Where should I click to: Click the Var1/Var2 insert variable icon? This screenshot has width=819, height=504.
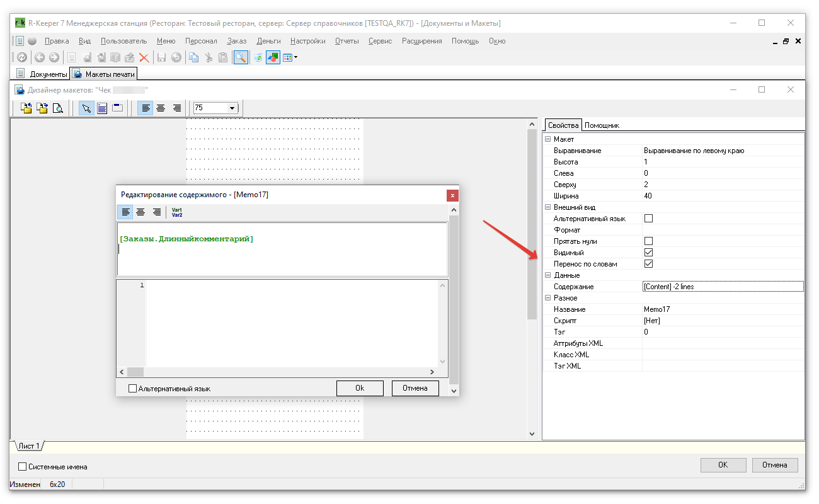(x=177, y=212)
